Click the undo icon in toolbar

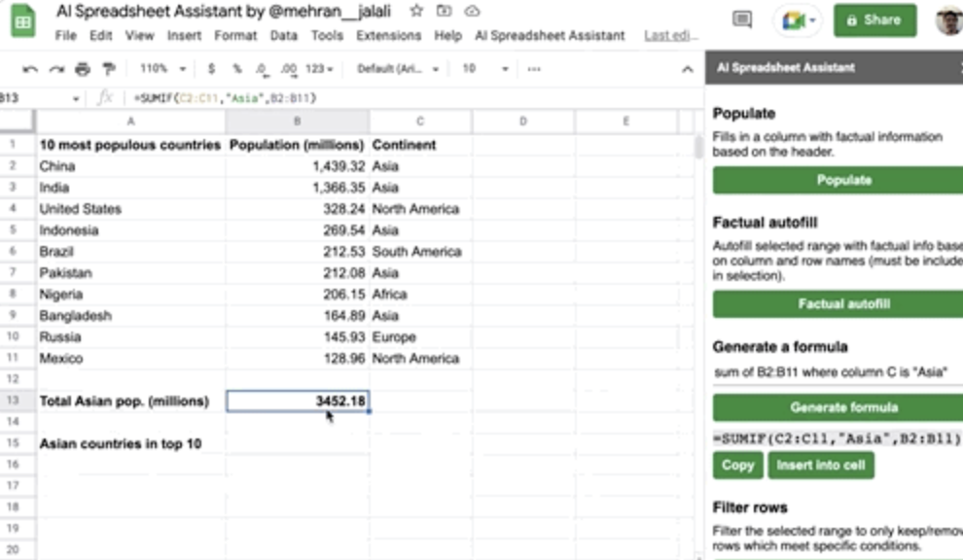pos(30,69)
